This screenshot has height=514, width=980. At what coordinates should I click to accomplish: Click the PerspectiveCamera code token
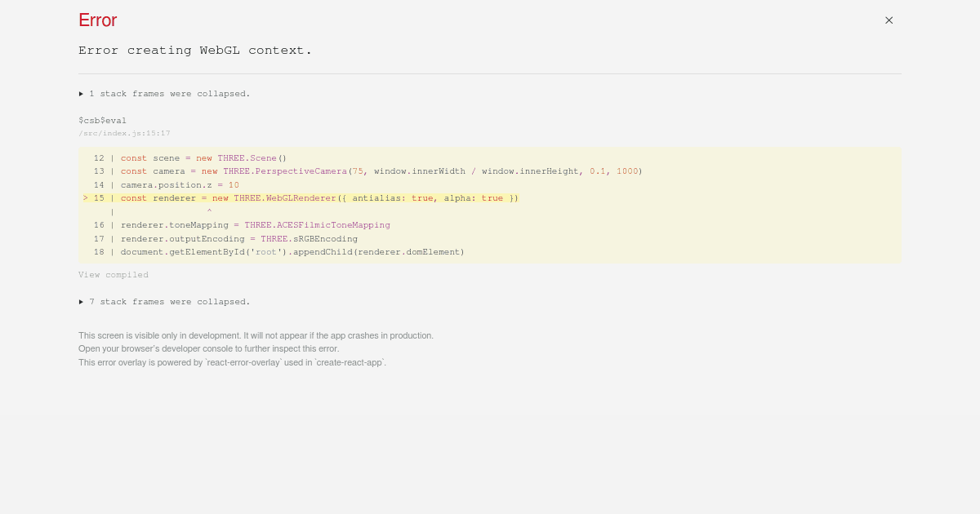click(301, 171)
